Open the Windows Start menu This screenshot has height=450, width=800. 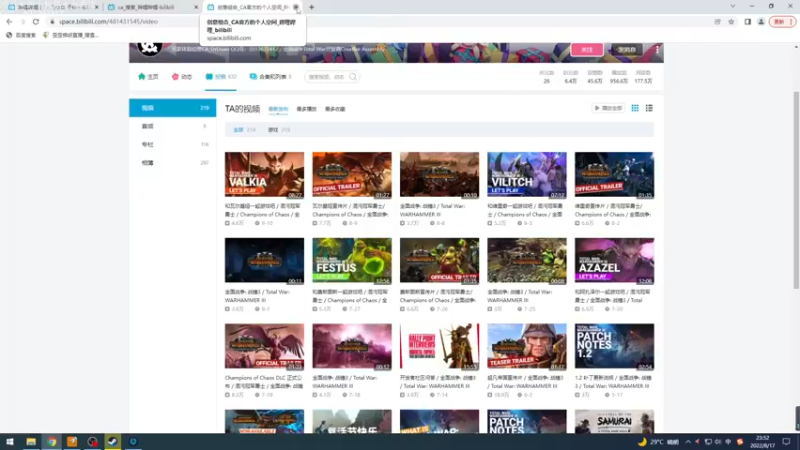click(x=10, y=442)
